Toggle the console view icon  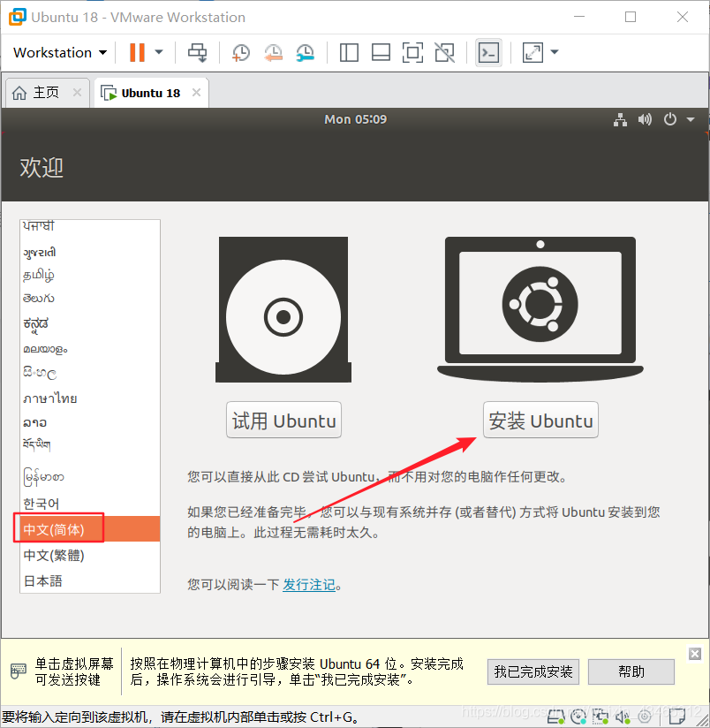488,52
